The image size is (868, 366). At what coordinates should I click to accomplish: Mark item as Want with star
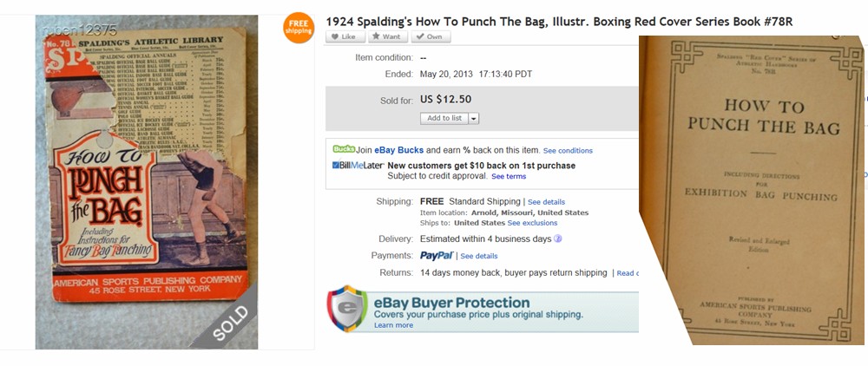click(387, 36)
